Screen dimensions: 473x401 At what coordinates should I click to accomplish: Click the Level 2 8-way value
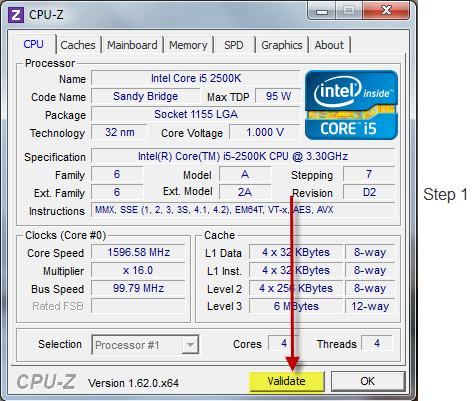point(370,288)
